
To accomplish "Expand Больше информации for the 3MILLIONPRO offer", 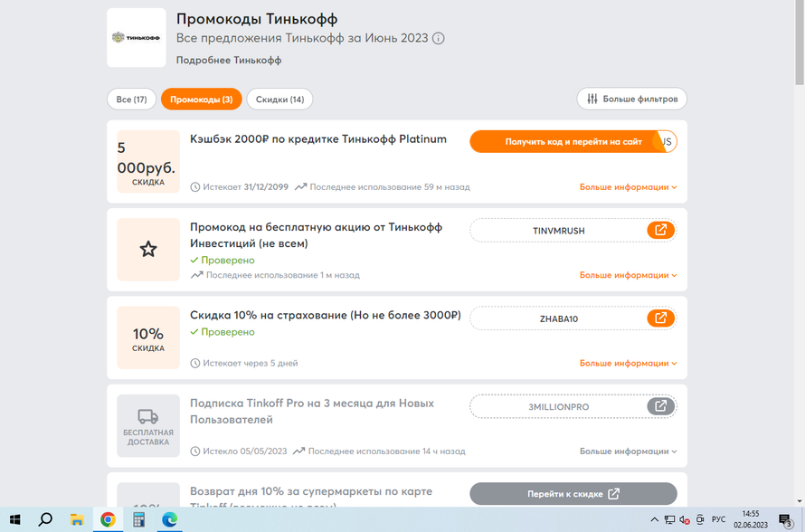I will [x=628, y=451].
